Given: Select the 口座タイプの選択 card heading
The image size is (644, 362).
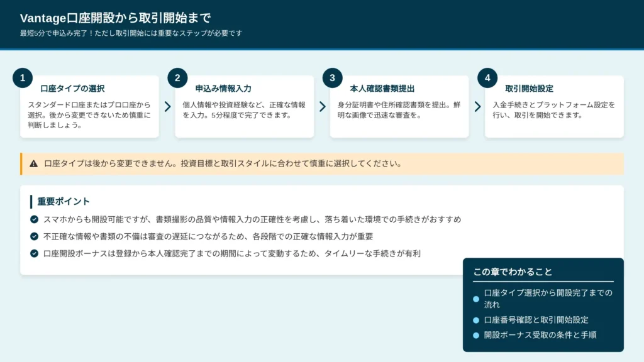Looking at the screenshot, I should click(72, 89).
